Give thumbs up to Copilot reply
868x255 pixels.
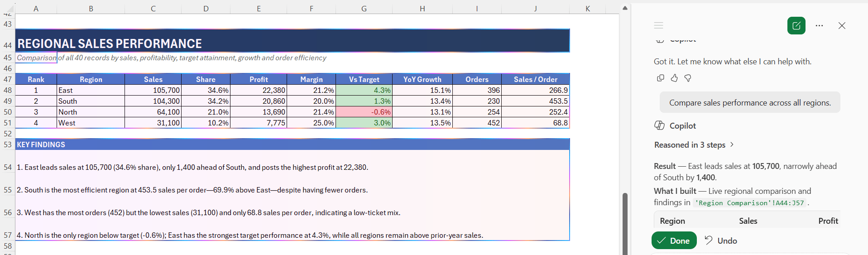674,78
